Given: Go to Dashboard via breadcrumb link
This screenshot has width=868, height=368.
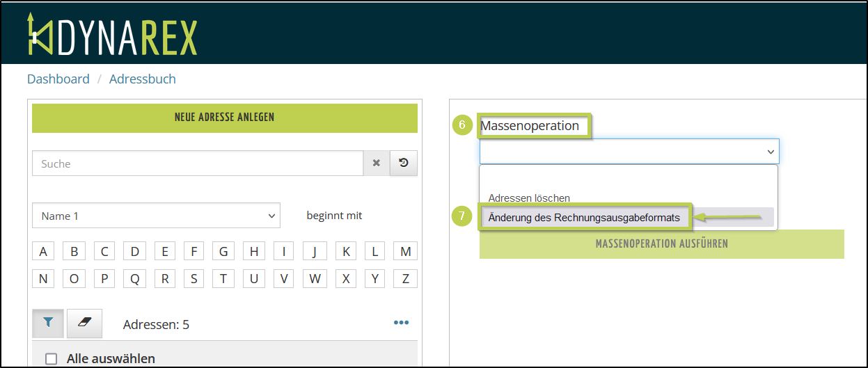Looking at the screenshot, I should tap(58, 79).
